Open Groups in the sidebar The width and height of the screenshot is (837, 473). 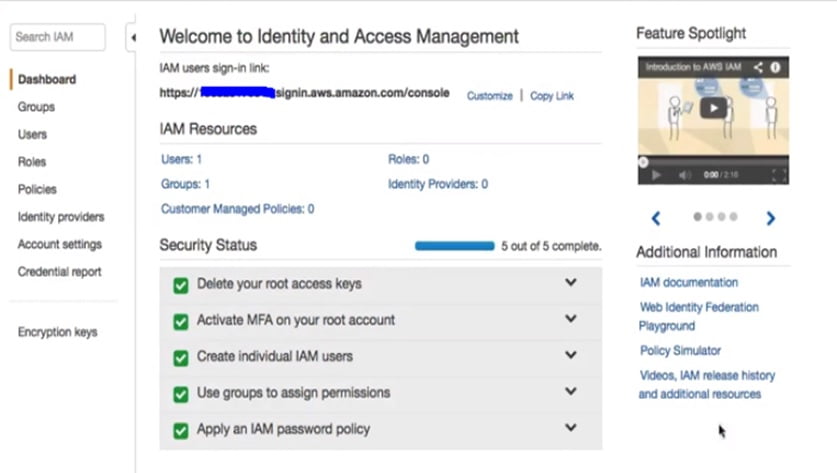click(36, 107)
